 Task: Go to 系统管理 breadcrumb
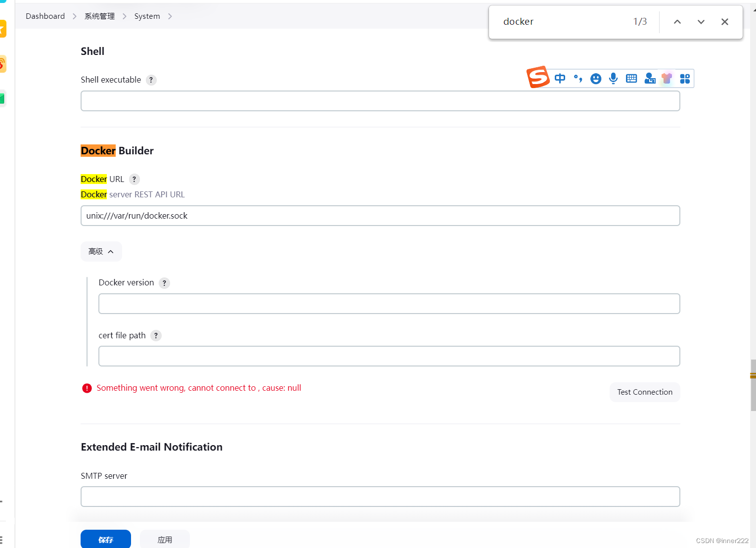99,16
